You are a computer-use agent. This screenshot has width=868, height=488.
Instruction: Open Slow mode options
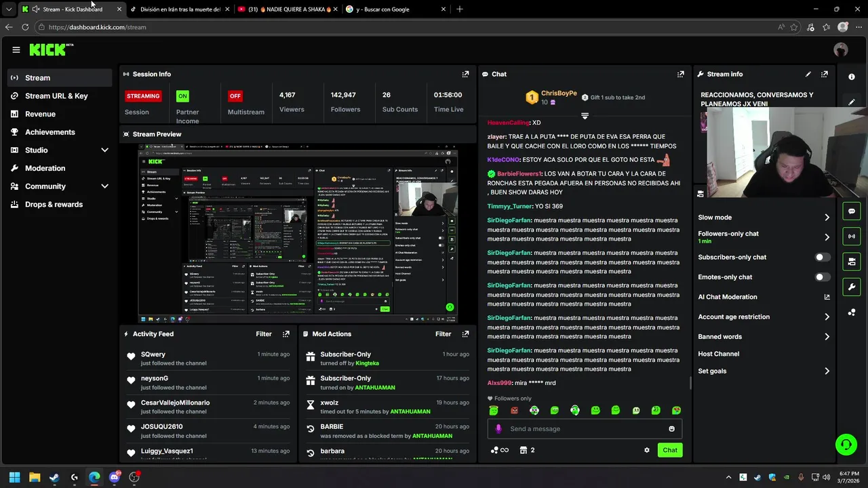764,218
